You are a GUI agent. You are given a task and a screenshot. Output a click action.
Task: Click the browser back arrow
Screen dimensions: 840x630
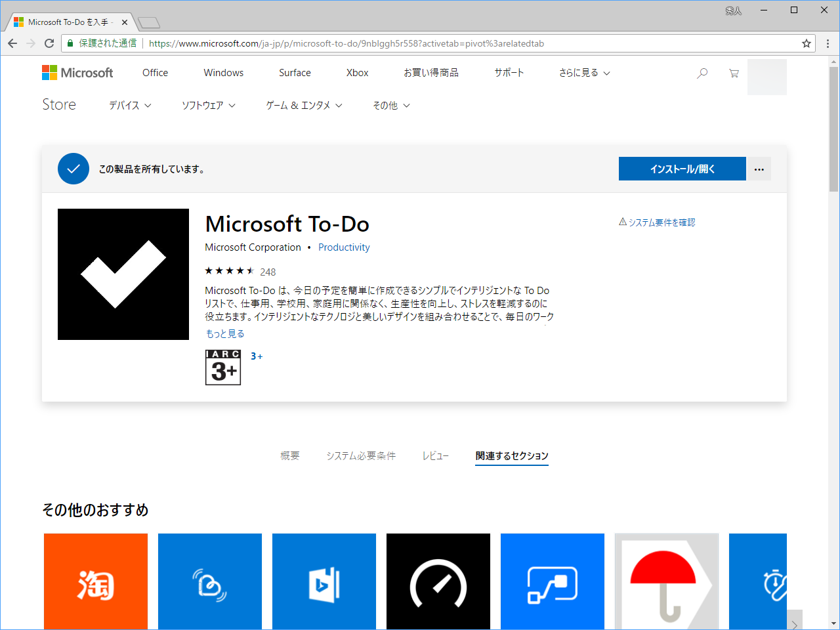click(x=12, y=43)
